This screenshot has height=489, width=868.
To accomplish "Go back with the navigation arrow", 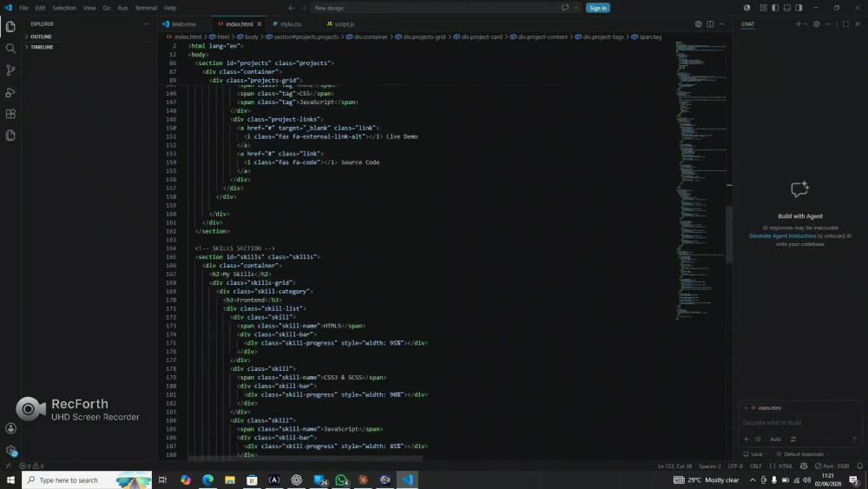I will (x=291, y=8).
